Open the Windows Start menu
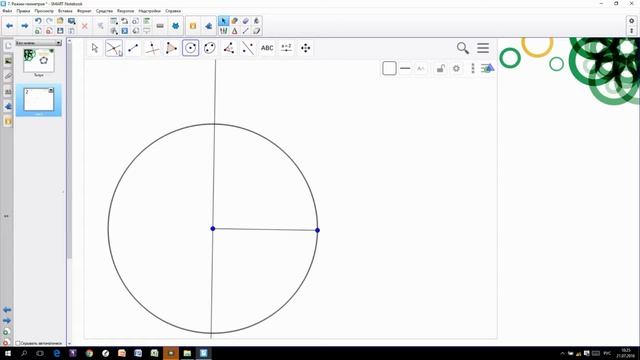The image size is (640, 360). click(x=8, y=353)
